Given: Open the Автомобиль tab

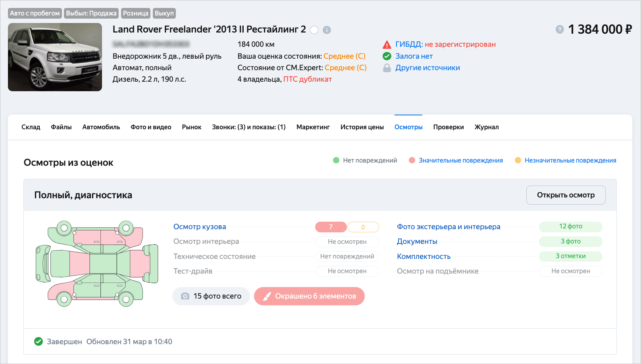Looking at the screenshot, I should 101,127.
